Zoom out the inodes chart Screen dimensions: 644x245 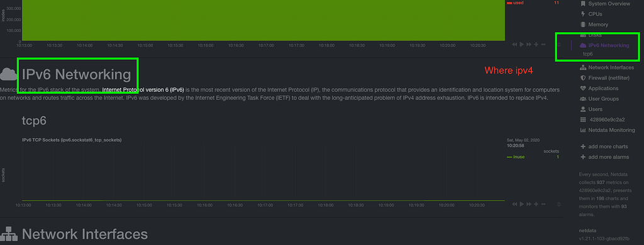(543, 44)
